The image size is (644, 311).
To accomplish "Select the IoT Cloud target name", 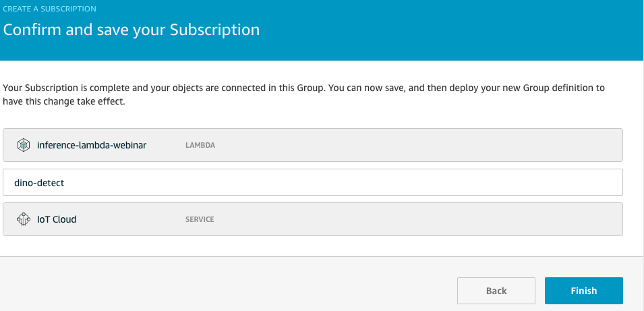I will pos(57,219).
